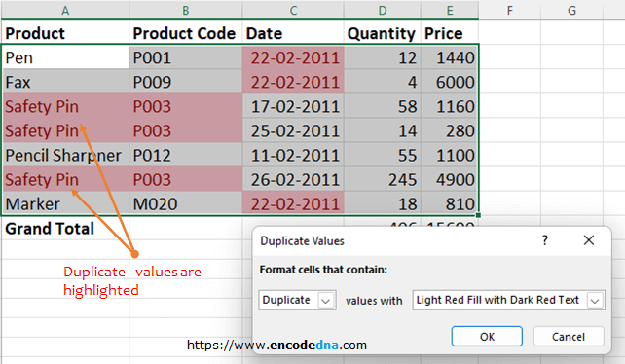The width and height of the screenshot is (625, 364).
Task: Click product code P009
Action: click(x=186, y=82)
